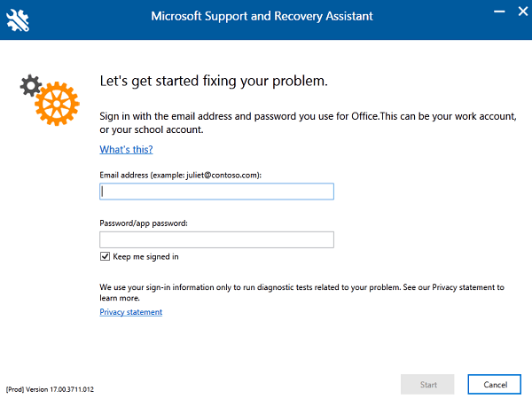Click the Microsoft Support and Recovery Assistant title
Viewport: 532px width, 399px height.
[262, 16]
